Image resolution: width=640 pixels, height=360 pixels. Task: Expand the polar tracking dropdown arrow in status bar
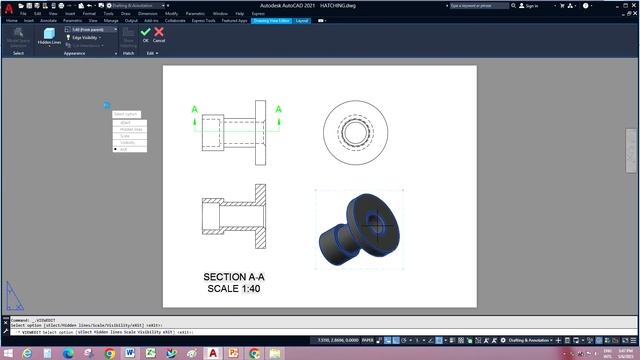[410, 340]
